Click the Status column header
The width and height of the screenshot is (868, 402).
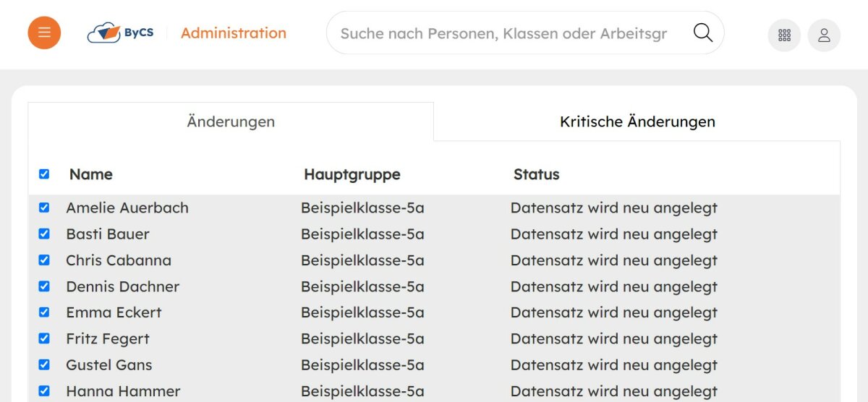(537, 174)
